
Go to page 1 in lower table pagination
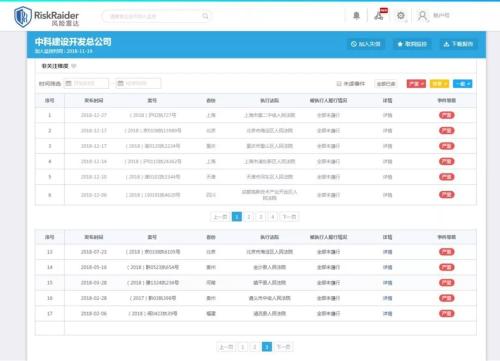coord(243,347)
